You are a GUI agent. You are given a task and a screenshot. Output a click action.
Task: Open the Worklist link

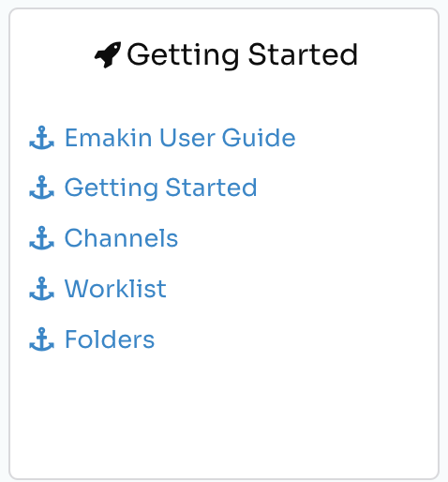click(115, 289)
